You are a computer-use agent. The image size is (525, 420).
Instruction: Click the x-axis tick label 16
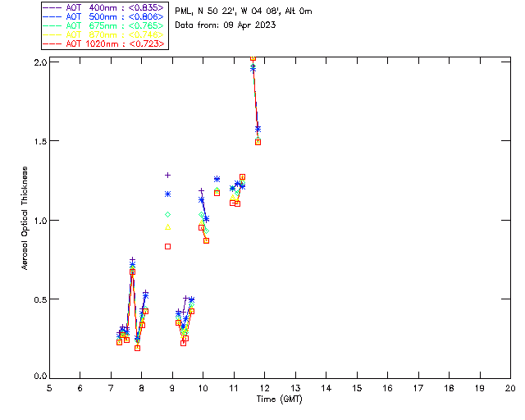[388, 388]
